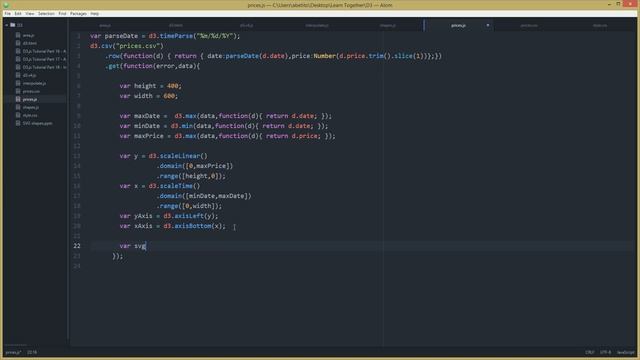The width and height of the screenshot is (640, 360).
Task: Open the Find menu
Action: (62, 13)
